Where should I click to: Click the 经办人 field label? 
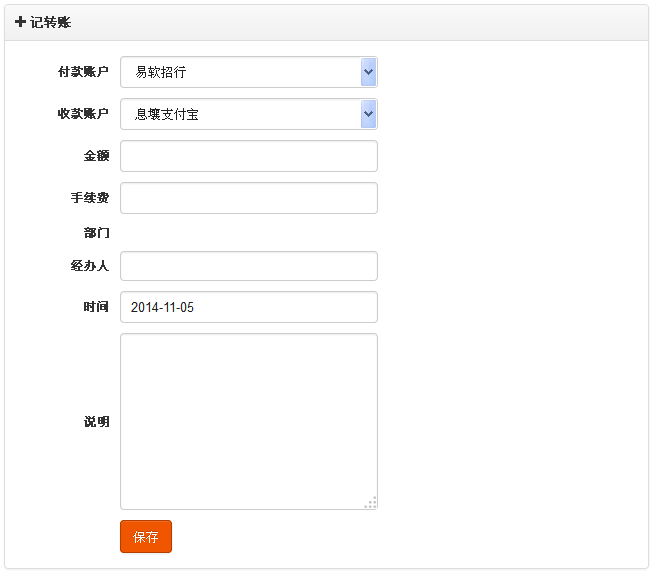pos(90,265)
